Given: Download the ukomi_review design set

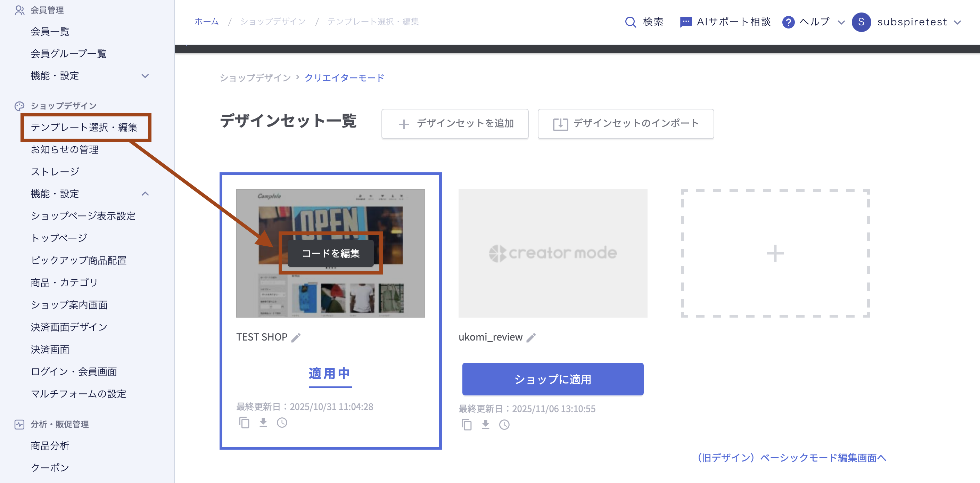Looking at the screenshot, I should [x=485, y=425].
